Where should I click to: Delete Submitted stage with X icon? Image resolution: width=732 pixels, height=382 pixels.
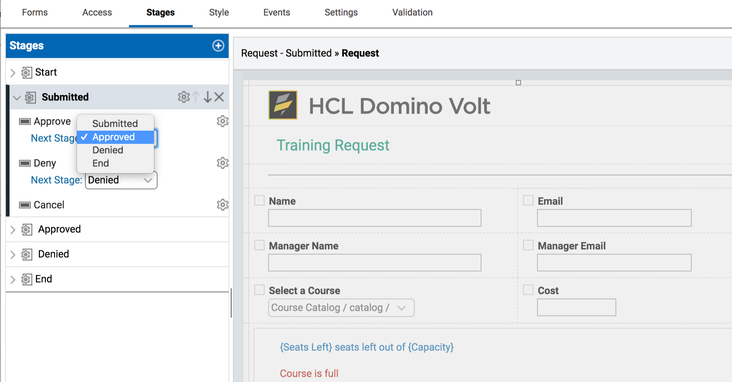pyautogui.click(x=219, y=97)
